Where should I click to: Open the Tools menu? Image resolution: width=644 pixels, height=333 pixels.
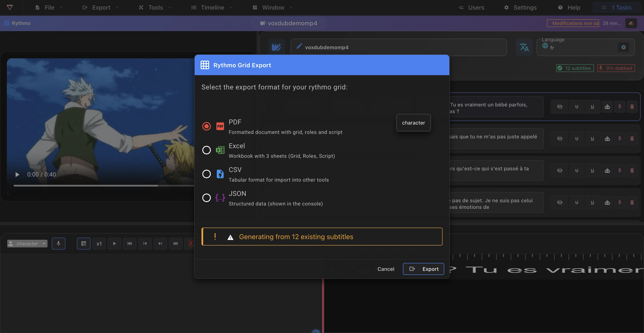click(155, 7)
